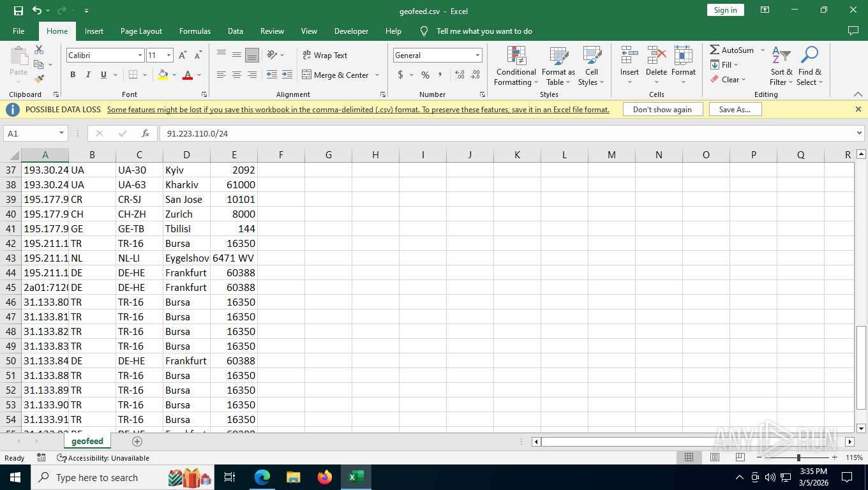Switch to the Data tab
The width and height of the screenshot is (868, 490).
point(236,31)
